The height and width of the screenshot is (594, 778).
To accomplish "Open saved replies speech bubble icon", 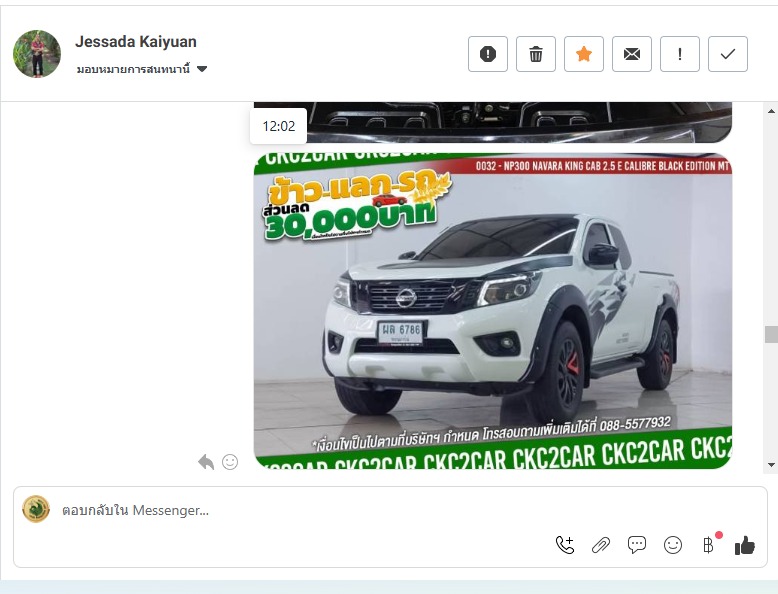I will (637, 545).
